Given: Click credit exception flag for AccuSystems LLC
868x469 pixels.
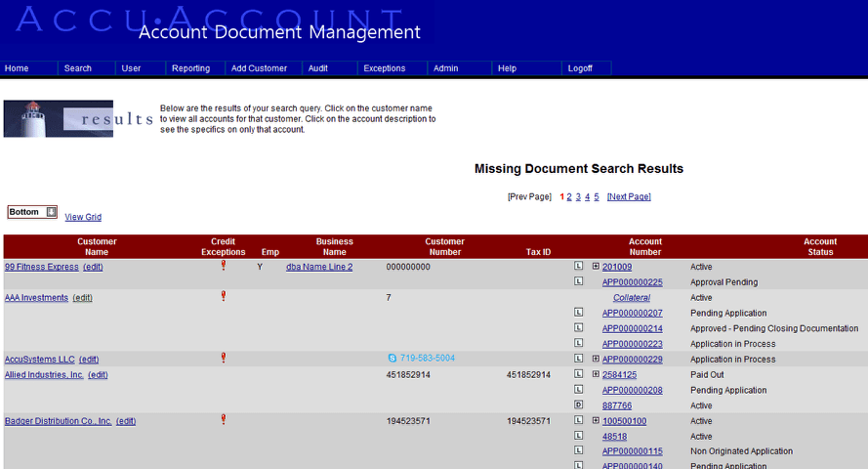Looking at the screenshot, I should pos(224,358).
